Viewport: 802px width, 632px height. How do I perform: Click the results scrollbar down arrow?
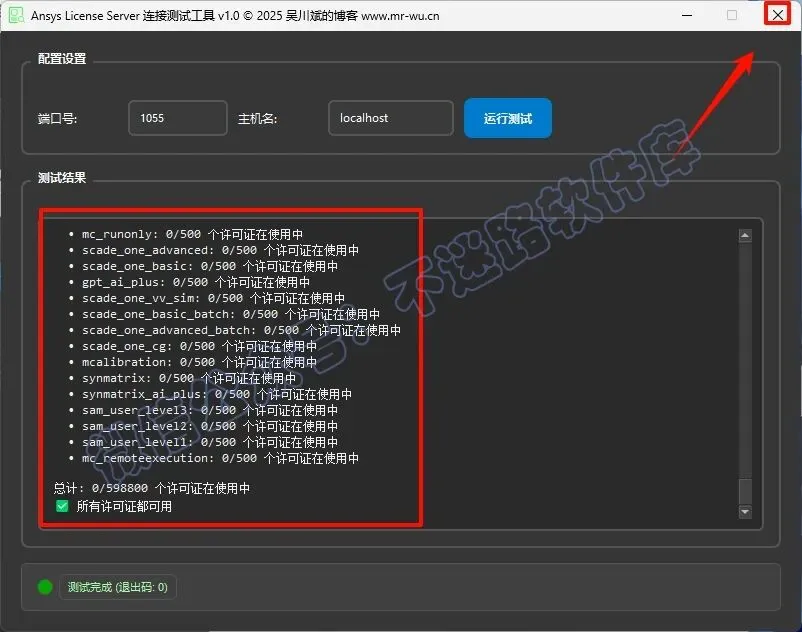click(x=745, y=511)
